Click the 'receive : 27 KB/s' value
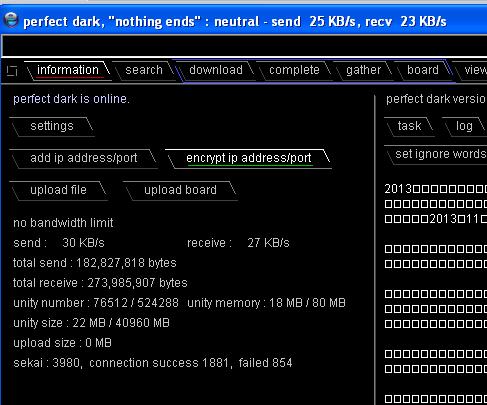487x405 pixels. pos(238,243)
